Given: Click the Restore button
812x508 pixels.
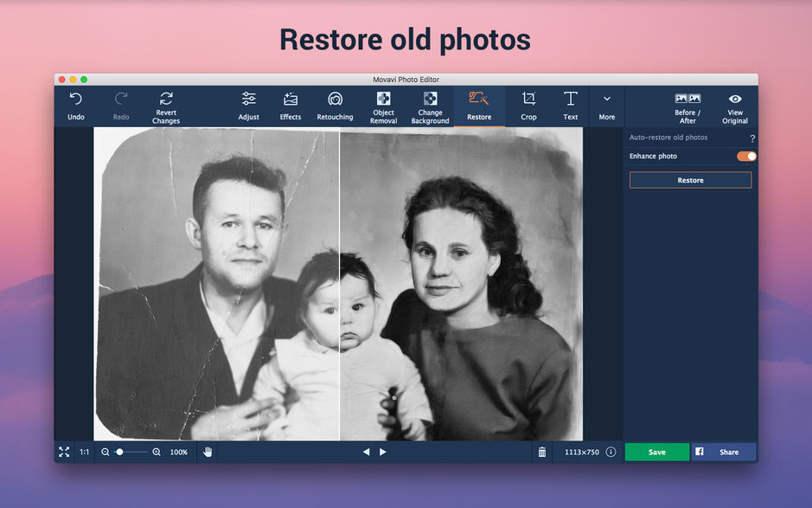Looking at the screenshot, I should coord(689,179).
